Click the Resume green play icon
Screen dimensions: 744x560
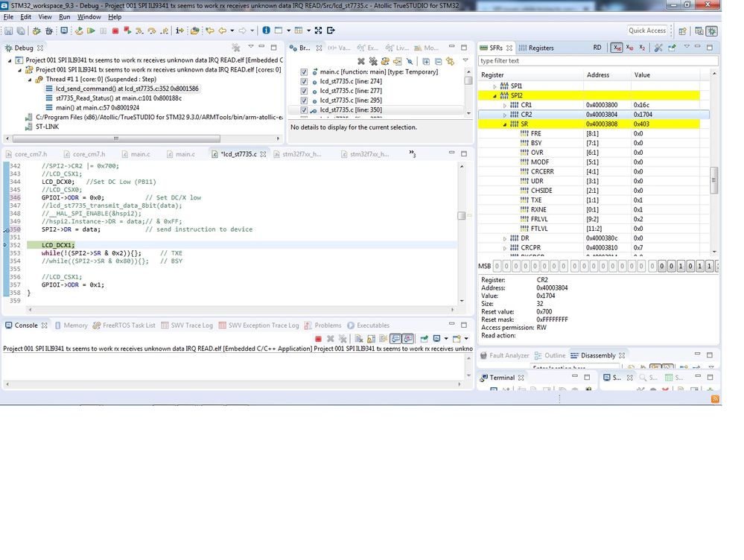[x=91, y=31]
